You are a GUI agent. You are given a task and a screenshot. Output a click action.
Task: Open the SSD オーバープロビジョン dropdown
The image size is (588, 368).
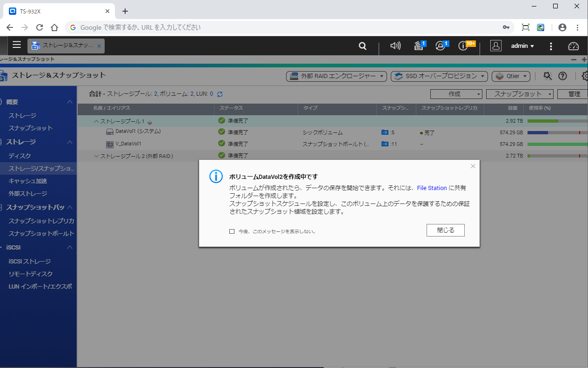click(x=439, y=76)
